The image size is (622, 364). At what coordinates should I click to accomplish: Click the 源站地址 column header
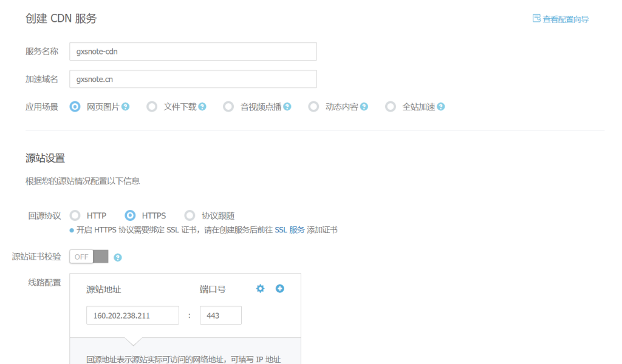(103, 289)
